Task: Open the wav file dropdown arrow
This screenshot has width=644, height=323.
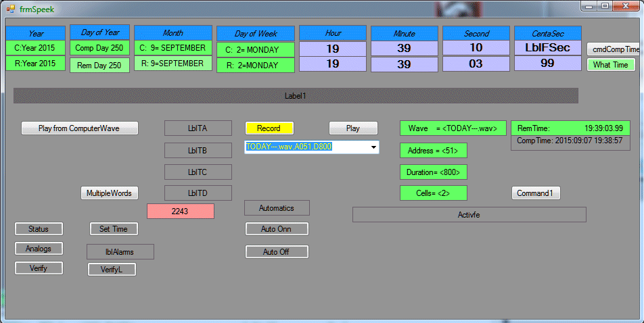Action: coord(373,147)
